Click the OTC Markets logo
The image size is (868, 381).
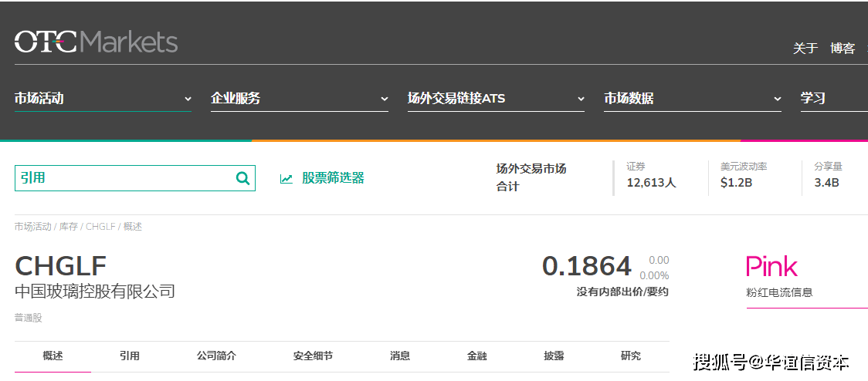pyautogui.click(x=96, y=42)
